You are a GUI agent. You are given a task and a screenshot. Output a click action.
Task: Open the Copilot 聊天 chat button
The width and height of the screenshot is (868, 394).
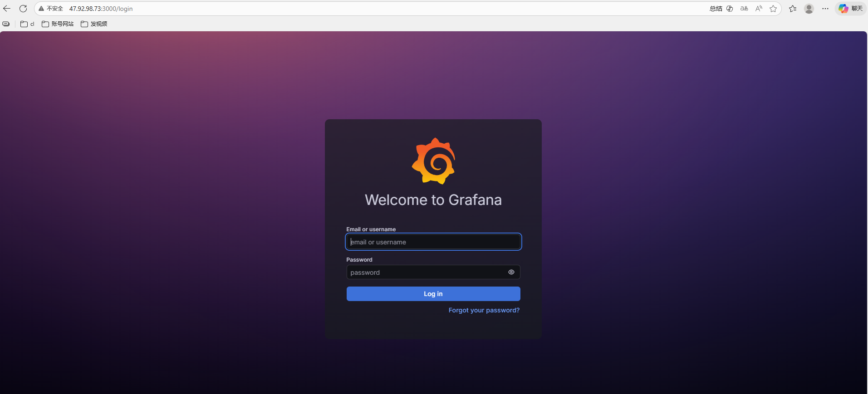[x=851, y=9]
